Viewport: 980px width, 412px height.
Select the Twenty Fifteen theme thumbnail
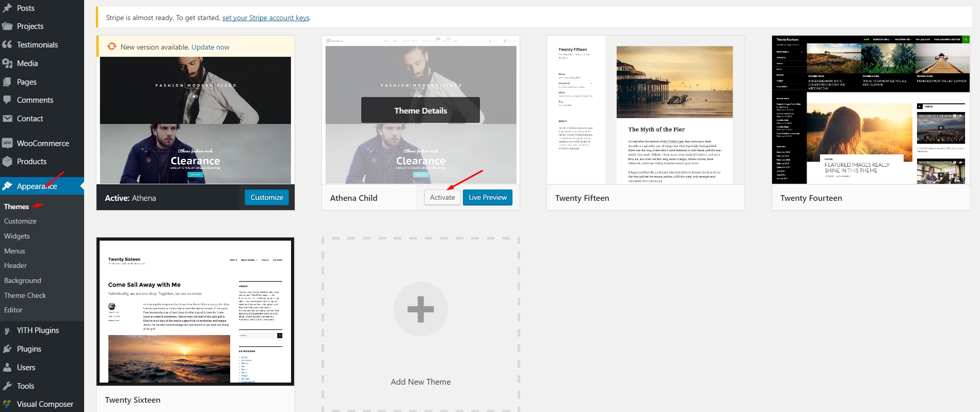pos(646,110)
